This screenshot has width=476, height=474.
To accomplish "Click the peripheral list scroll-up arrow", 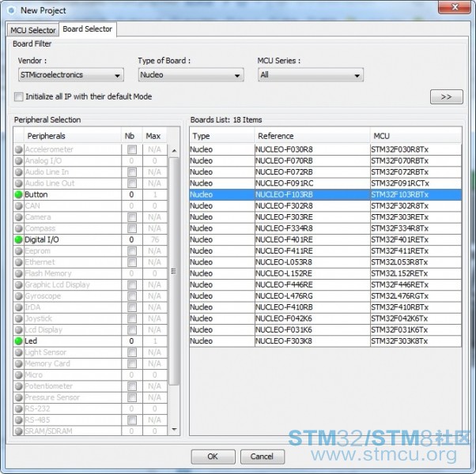I will pos(174,150).
